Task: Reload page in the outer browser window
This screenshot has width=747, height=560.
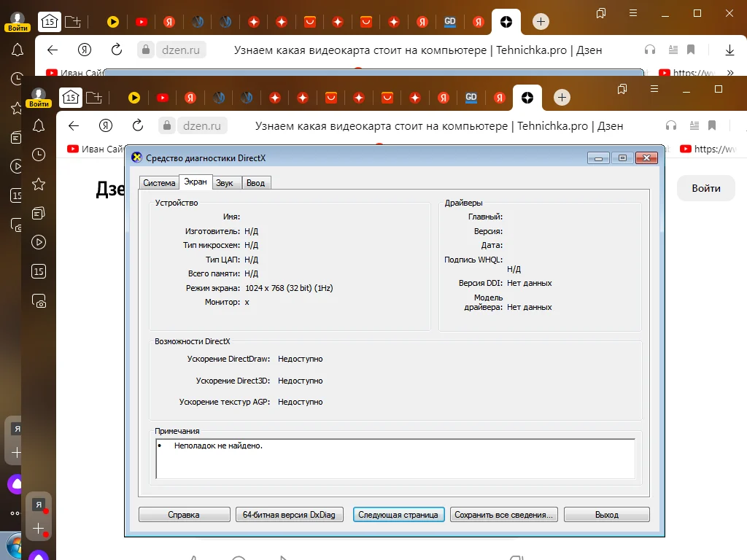Action: [x=116, y=50]
